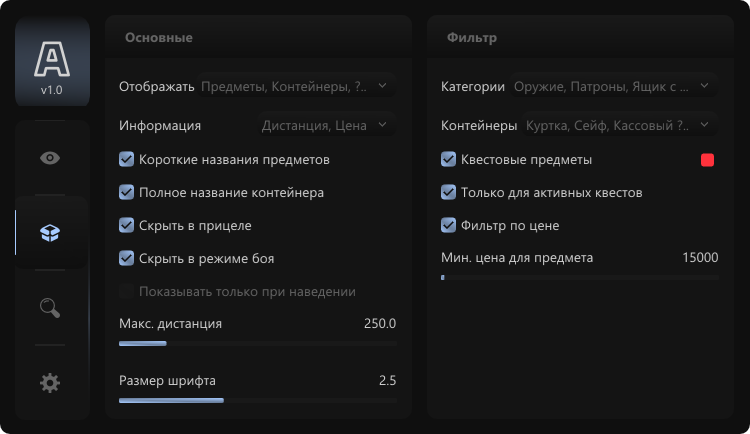Image resolution: width=750 pixels, height=434 pixels.
Task: Select the box items sidebar icon
Action: point(50,233)
